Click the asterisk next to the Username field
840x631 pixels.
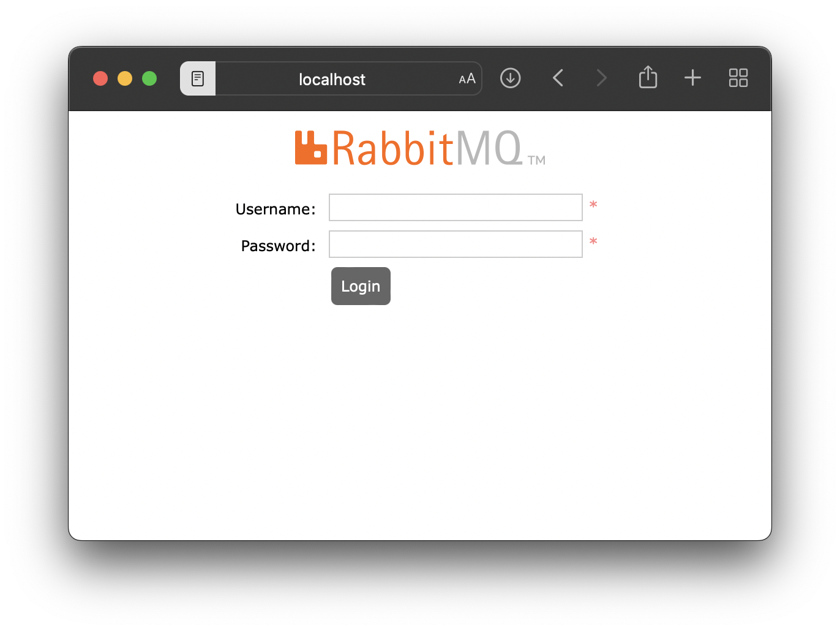(x=593, y=205)
